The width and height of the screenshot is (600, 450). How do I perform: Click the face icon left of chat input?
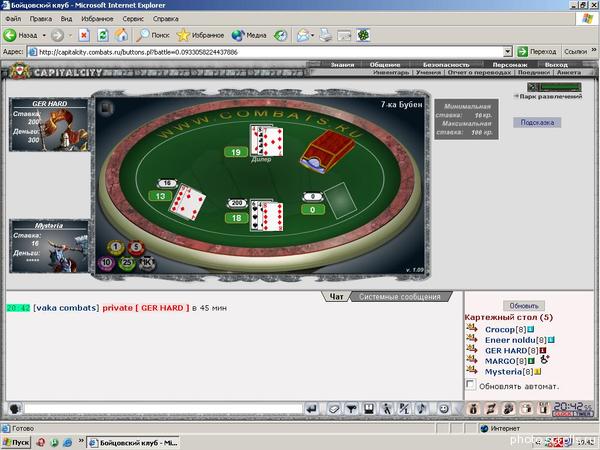coord(15,409)
